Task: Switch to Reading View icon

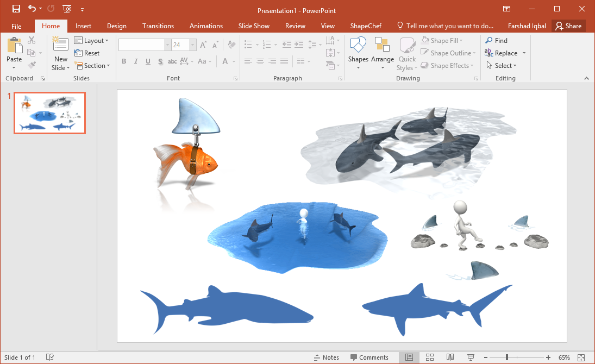Action: pos(450,357)
